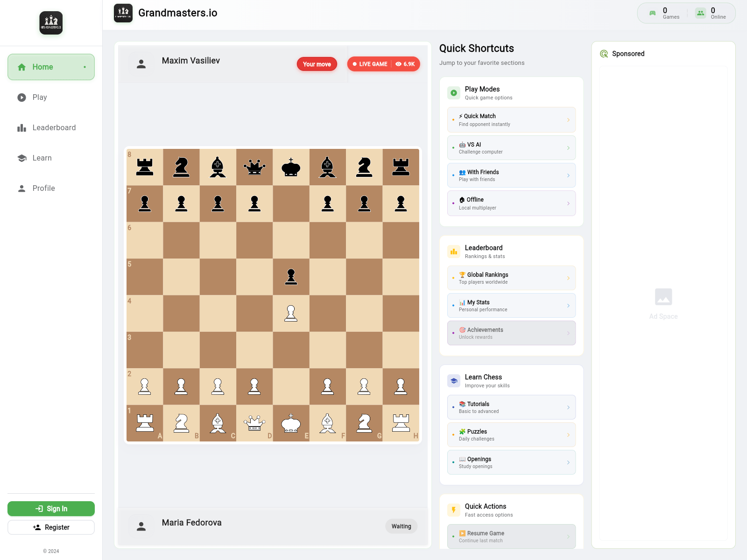Screen dimensions: 747x560
Task: Click the Sign In button
Action: 51,509
